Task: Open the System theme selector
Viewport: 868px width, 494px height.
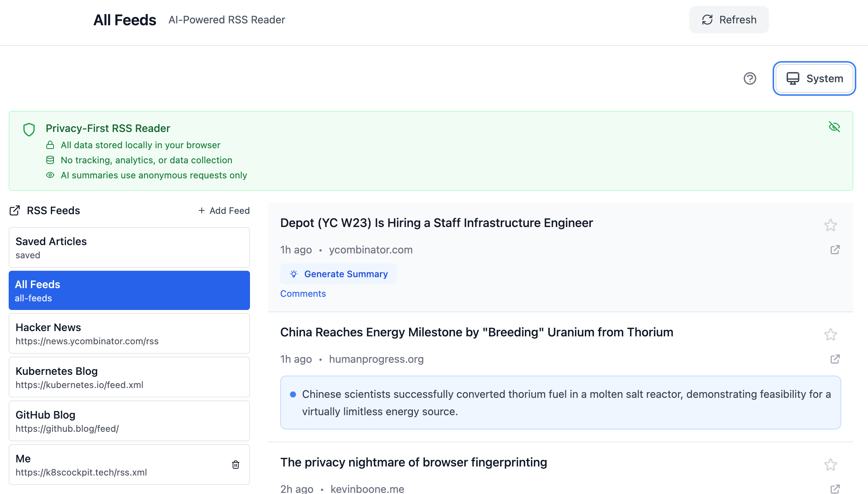Action: tap(814, 78)
